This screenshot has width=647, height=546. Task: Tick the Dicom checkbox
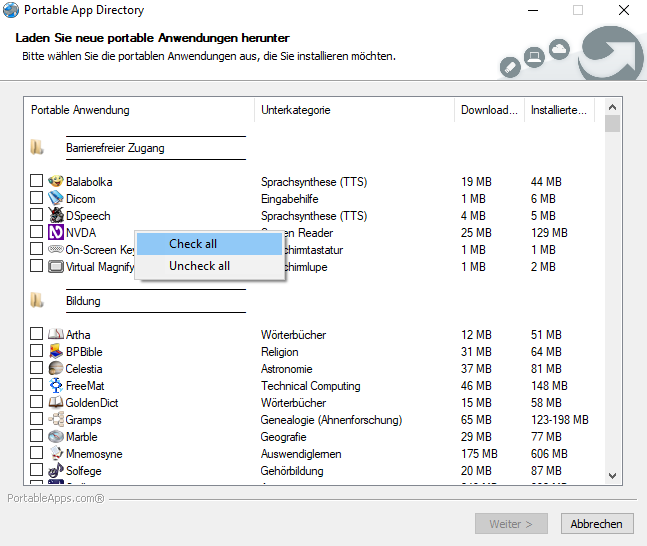pyautogui.click(x=36, y=197)
